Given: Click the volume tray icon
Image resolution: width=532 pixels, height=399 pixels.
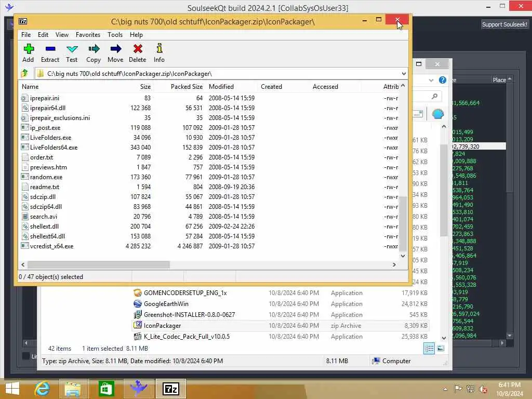Looking at the screenshot, I should click(484, 389).
